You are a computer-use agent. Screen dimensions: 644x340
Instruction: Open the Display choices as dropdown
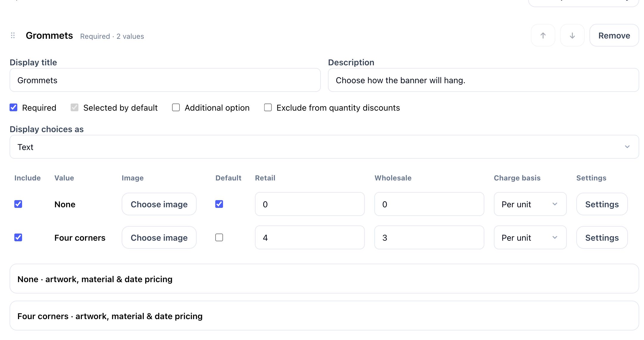click(324, 147)
